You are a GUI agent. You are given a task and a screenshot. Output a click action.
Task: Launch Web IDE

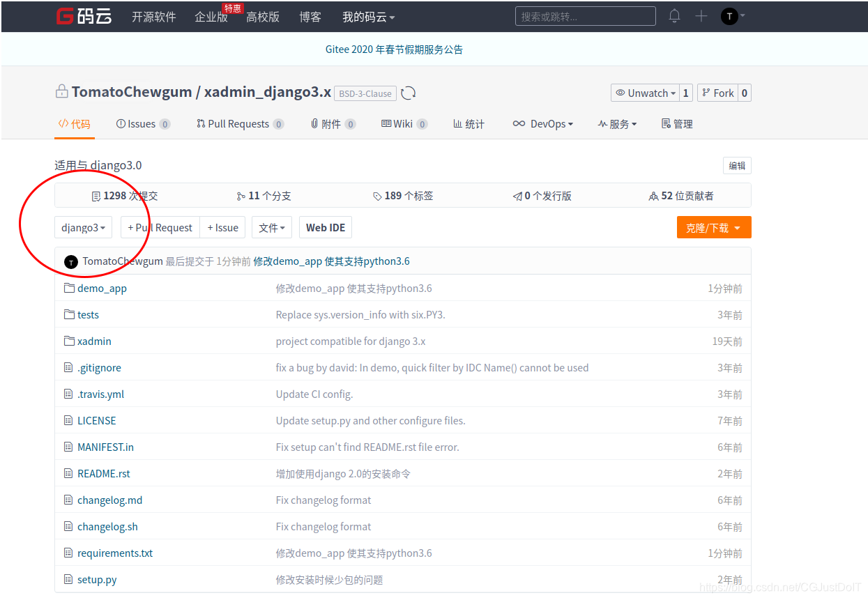(326, 227)
